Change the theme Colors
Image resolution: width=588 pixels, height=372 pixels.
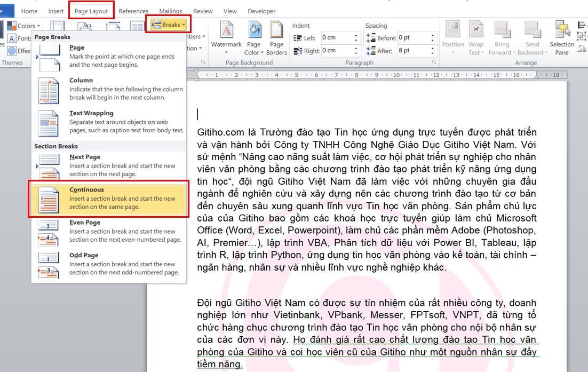(x=26, y=26)
